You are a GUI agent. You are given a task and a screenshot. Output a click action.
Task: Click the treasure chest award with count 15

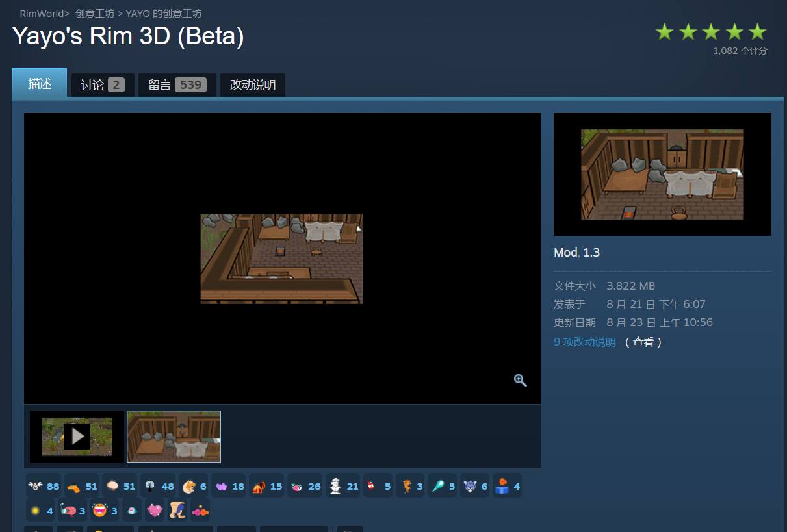[x=266, y=486]
